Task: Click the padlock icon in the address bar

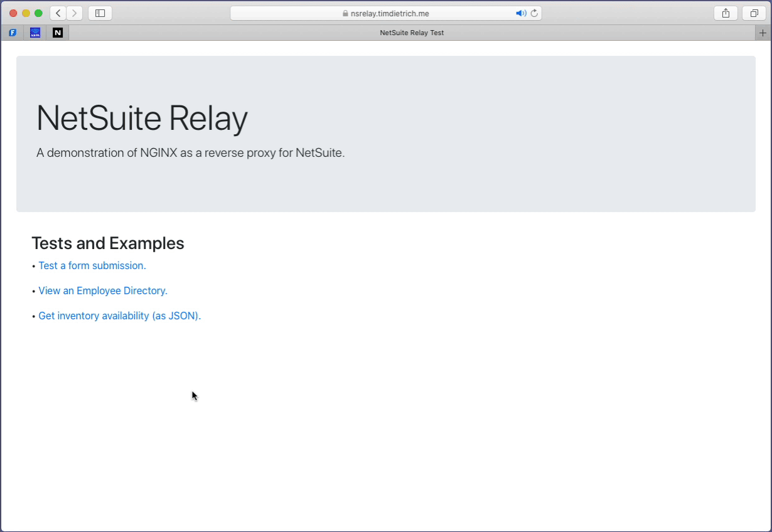Action: point(345,13)
